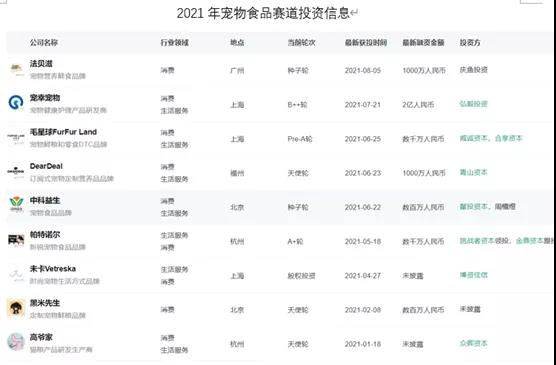556x365 pixels.
Task: Open the 未卡Vetreska row's green investor link
Action: 473,275
